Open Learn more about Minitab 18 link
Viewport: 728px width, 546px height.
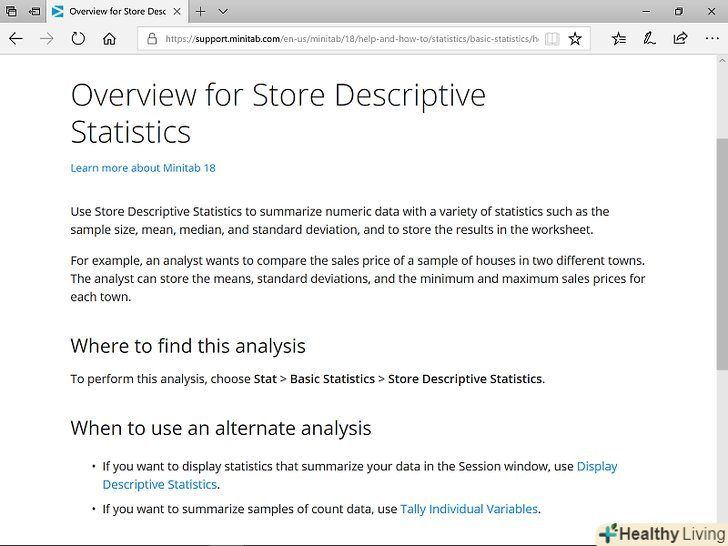(x=143, y=168)
